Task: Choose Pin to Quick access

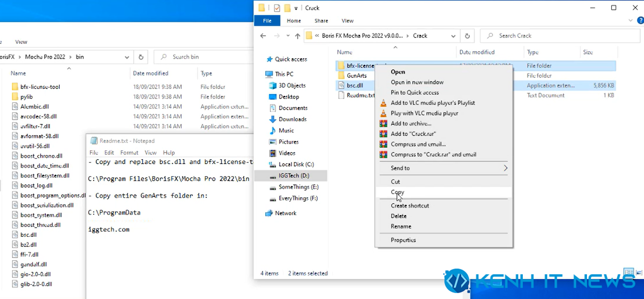Action: click(444, 92)
